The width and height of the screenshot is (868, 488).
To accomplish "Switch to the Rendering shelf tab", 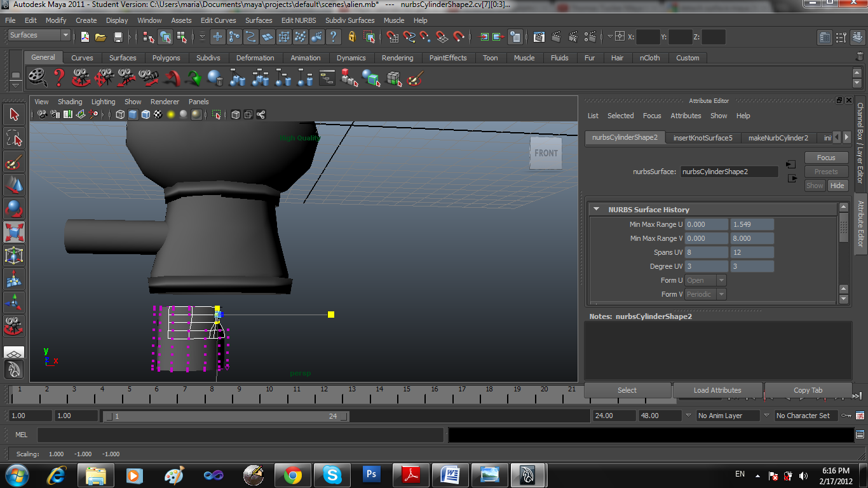I will point(397,58).
